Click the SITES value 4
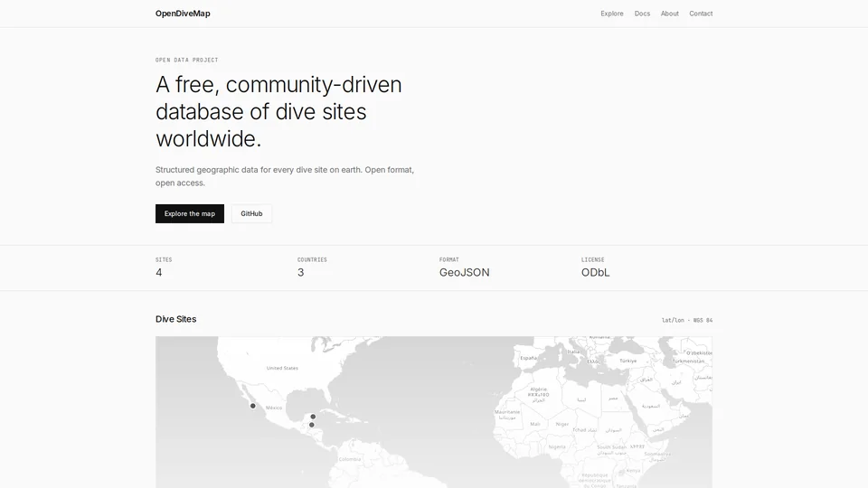868x488 pixels. [x=159, y=272]
